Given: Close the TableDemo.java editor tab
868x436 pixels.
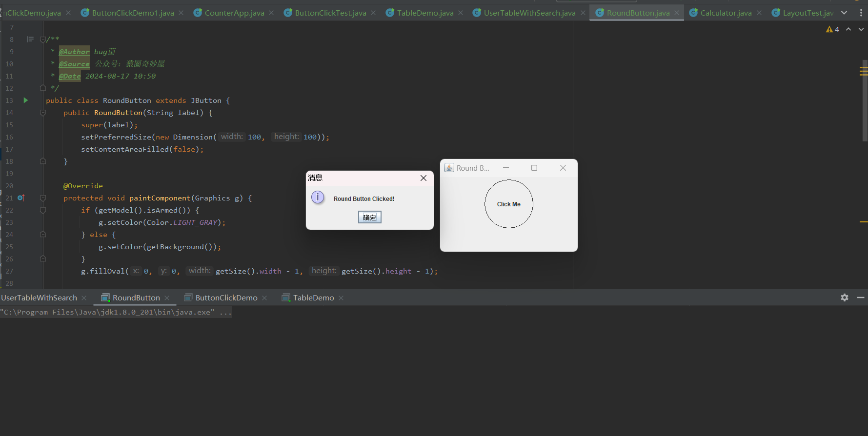Looking at the screenshot, I should [461, 13].
